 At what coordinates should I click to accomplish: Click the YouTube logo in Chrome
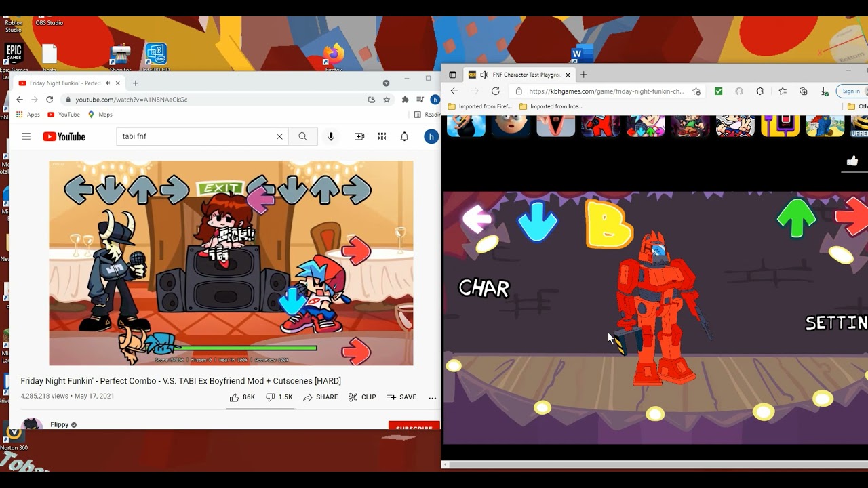(x=64, y=137)
